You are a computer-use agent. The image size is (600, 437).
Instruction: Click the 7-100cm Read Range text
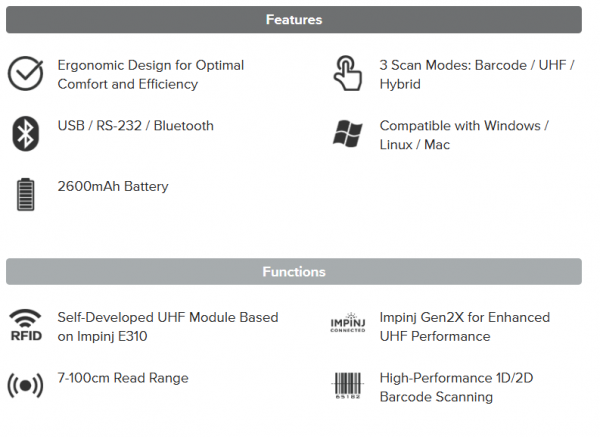[123, 378]
